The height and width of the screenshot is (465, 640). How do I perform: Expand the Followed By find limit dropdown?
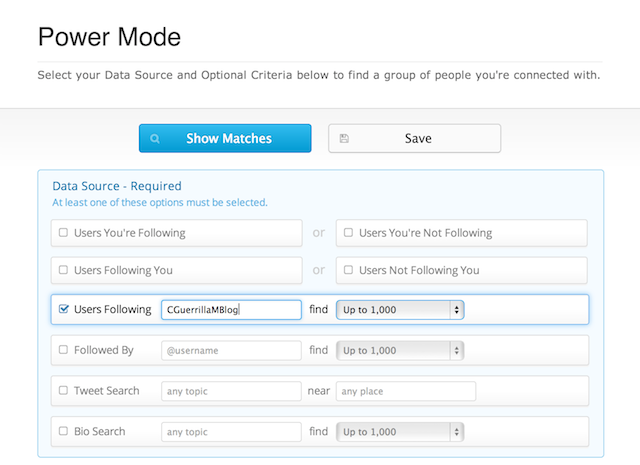[x=400, y=351]
